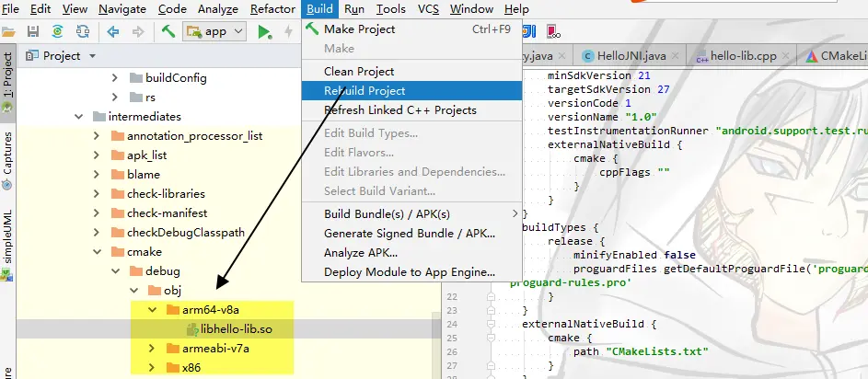Expand the rs folder
Image resolution: width=868 pixels, height=379 pixels.
[114, 98]
